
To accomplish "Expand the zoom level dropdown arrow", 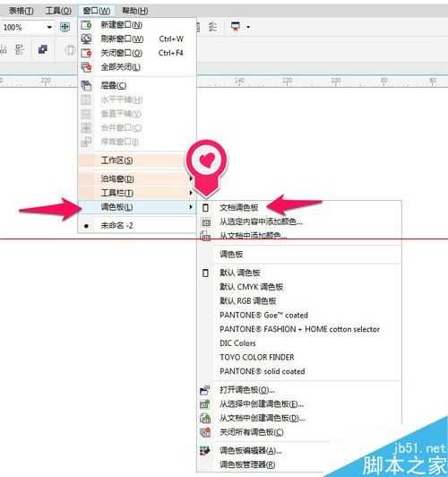I will pyautogui.click(x=49, y=28).
